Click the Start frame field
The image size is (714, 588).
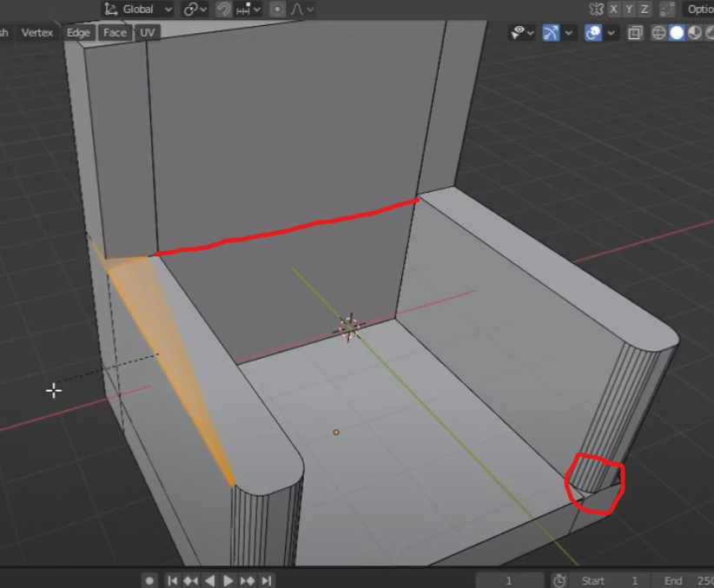(x=610, y=581)
